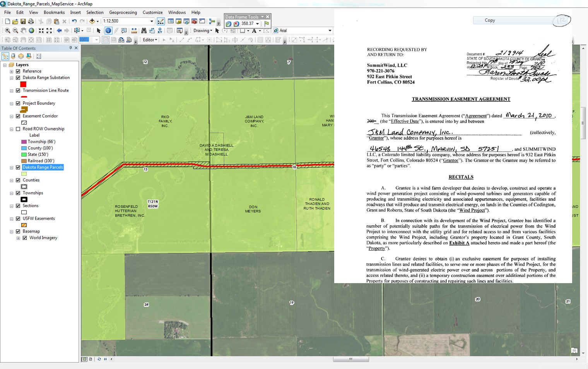588x369 pixels.
Task: Expand the Reference group layer
Action: point(12,72)
